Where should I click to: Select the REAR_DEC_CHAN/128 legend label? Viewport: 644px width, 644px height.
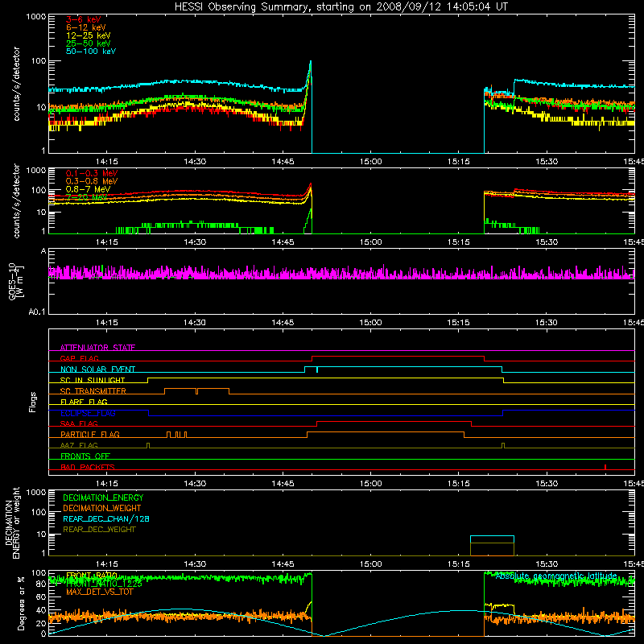pos(106,518)
